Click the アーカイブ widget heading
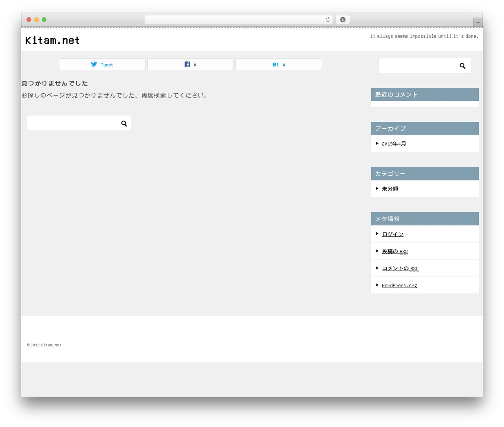Screen dimensions: 504x427 [425, 128]
